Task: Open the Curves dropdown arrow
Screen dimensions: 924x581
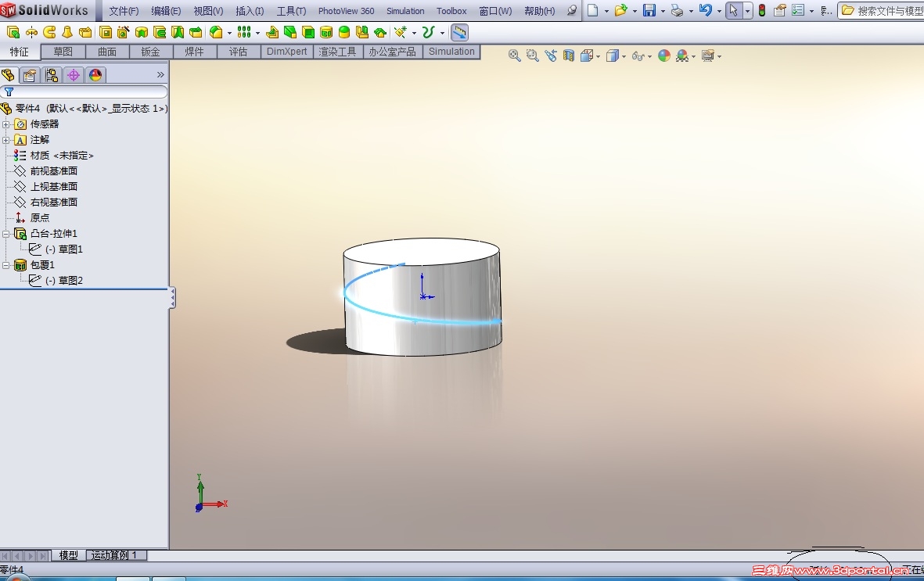Action: pos(442,33)
